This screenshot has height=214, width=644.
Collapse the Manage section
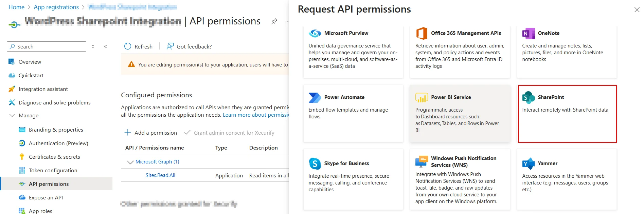coord(12,116)
